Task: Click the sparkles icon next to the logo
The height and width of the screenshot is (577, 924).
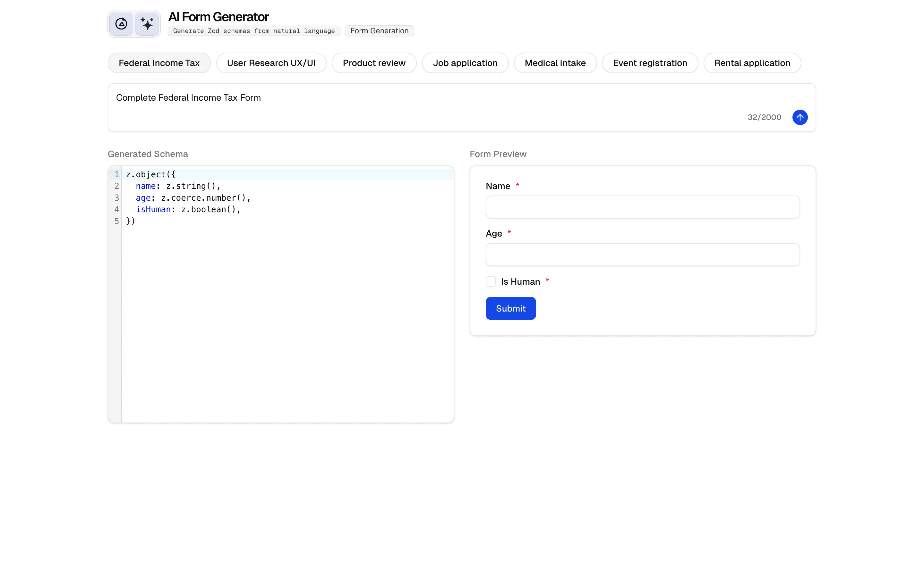Action: click(147, 23)
